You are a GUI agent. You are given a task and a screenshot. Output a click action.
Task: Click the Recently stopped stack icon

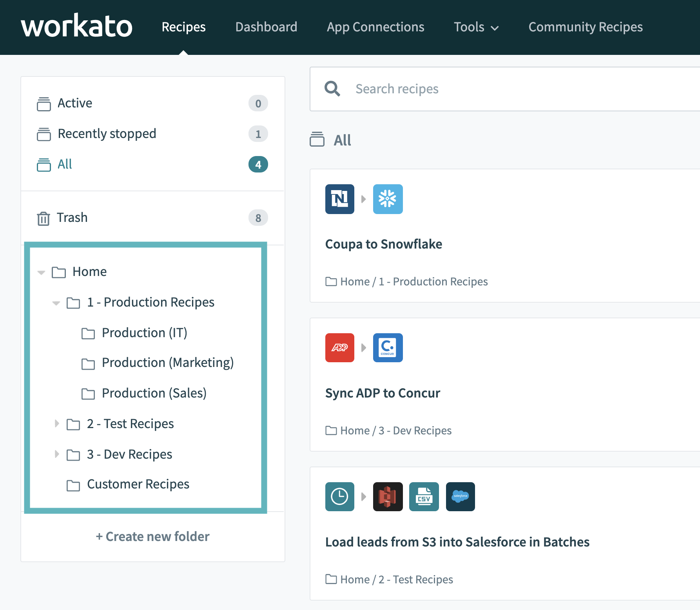pyautogui.click(x=44, y=134)
